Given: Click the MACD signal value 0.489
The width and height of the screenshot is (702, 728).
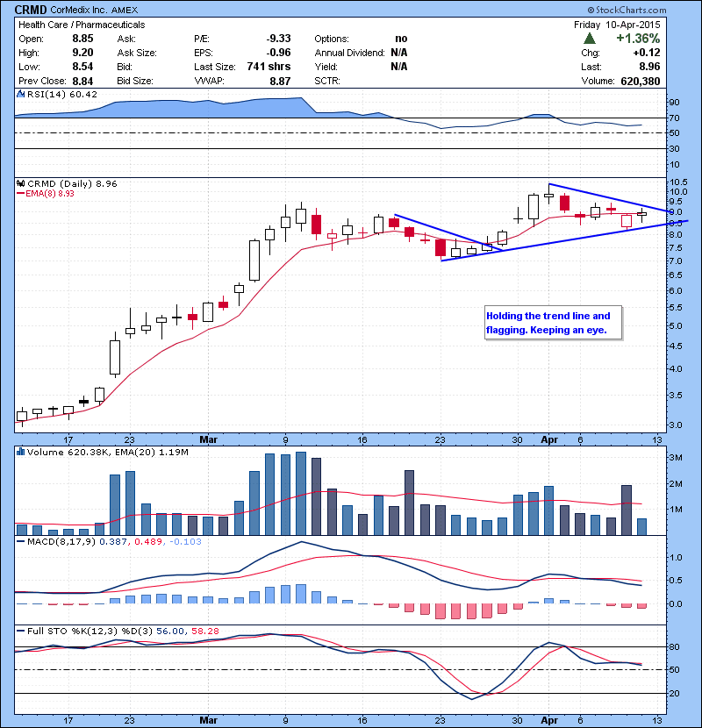Looking at the screenshot, I should (148, 541).
